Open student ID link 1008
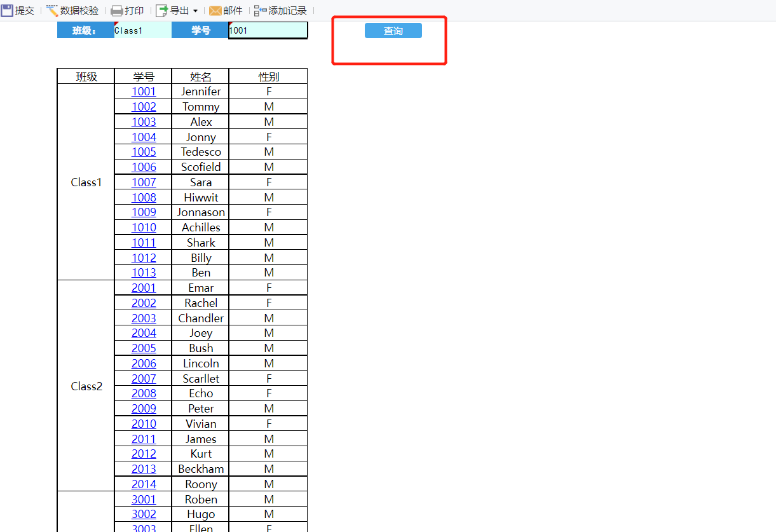 pos(144,198)
